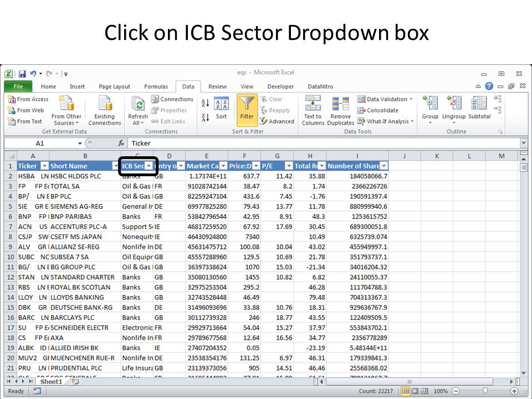Select cell containing HSBC HLDGS PLC

[x=85, y=176]
